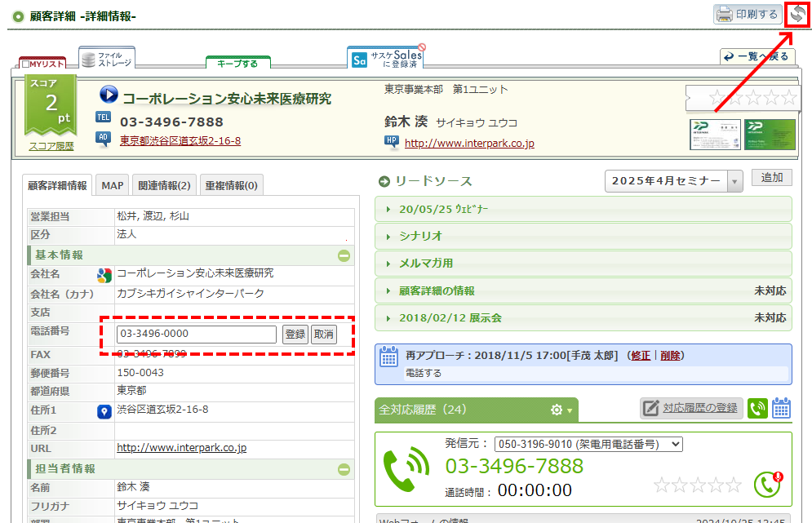Click the 電話番号 input field
This screenshot has height=523, width=812.
[197, 334]
